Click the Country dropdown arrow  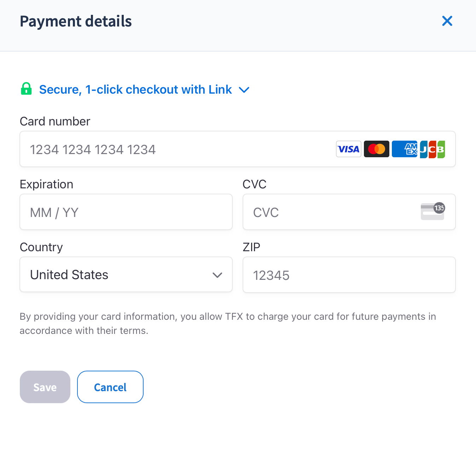pyautogui.click(x=217, y=275)
